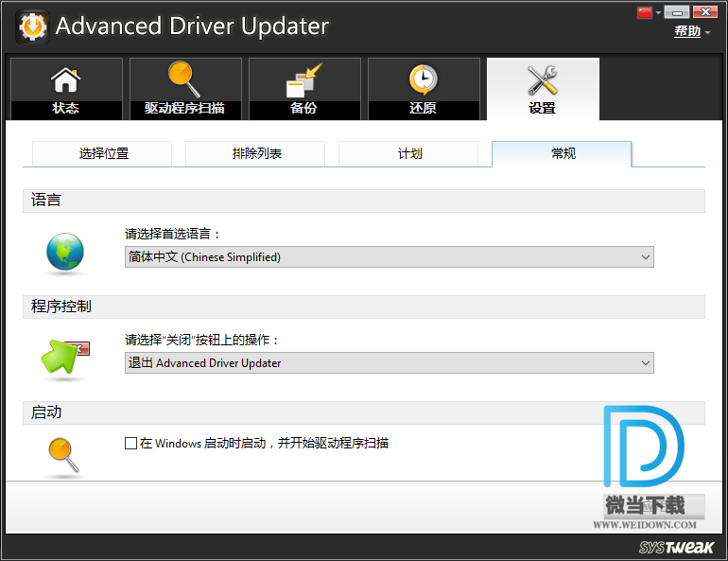This screenshot has width=728, height=561.
Task: Select the 常规 general sub-tab
Action: coord(562,153)
